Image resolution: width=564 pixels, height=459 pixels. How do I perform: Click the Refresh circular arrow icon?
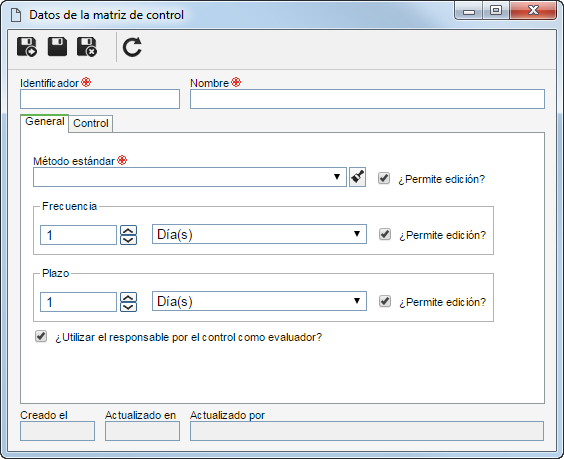coord(132,47)
